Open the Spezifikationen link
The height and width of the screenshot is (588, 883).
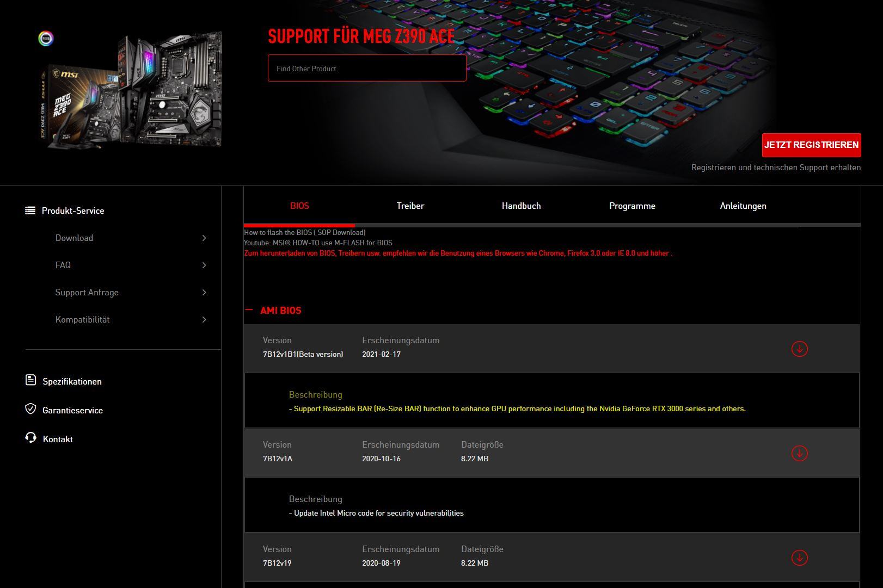72,381
